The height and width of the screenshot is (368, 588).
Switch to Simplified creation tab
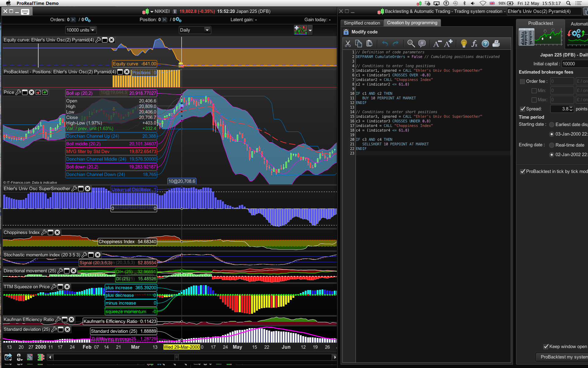coord(362,23)
